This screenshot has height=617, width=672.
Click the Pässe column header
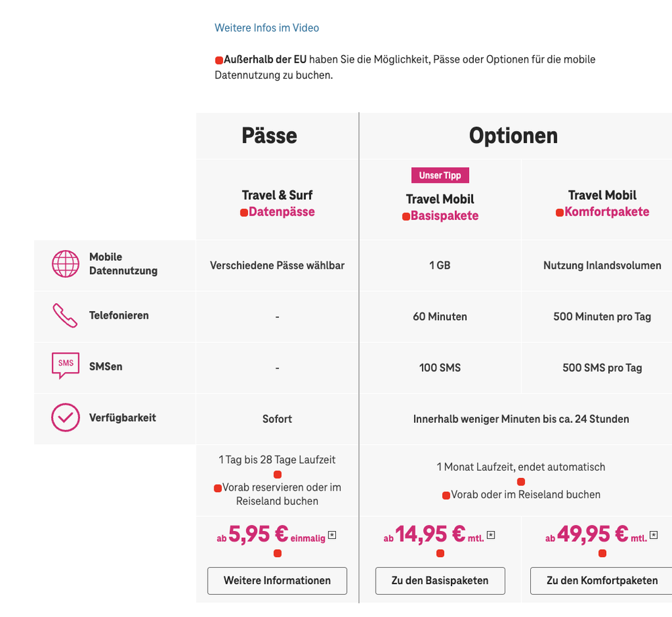click(268, 136)
